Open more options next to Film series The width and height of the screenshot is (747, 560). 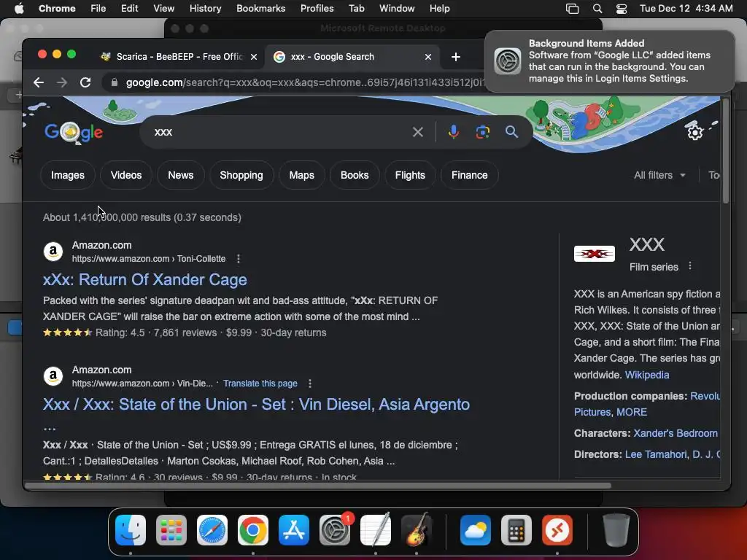(690, 266)
